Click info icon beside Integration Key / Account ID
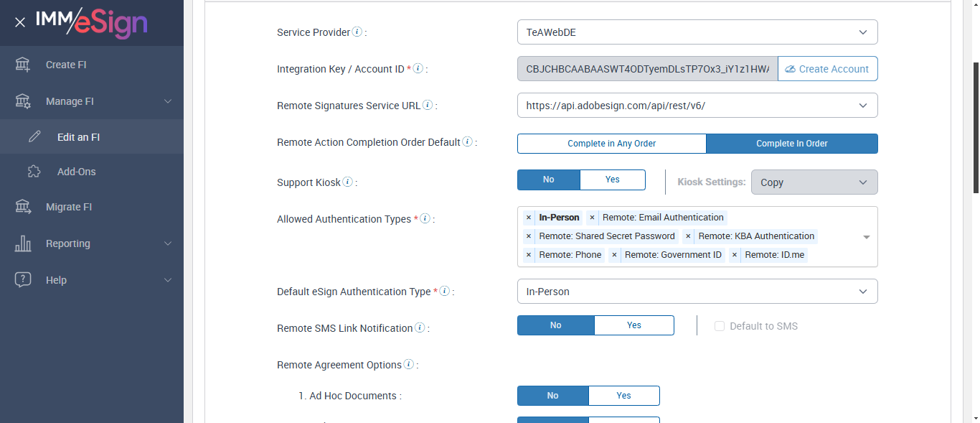This screenshot has width=980, height=423. [418, 69]
